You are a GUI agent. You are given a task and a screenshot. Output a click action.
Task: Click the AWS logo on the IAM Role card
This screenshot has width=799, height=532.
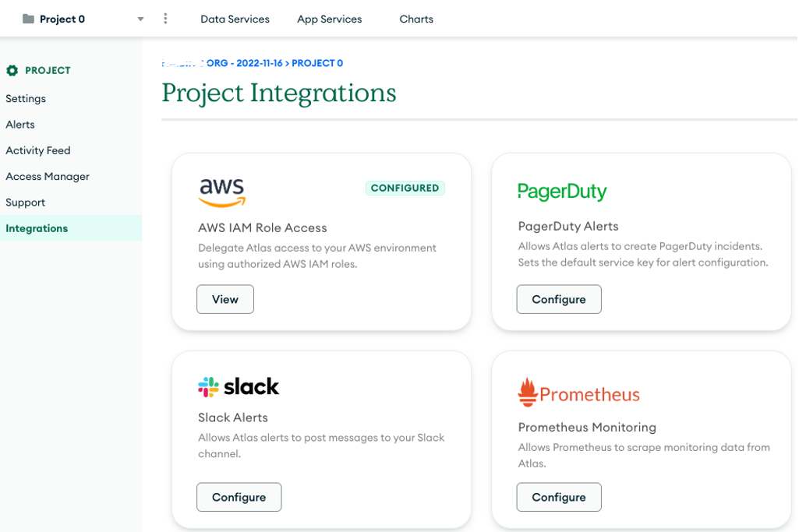tap(221, 191)
